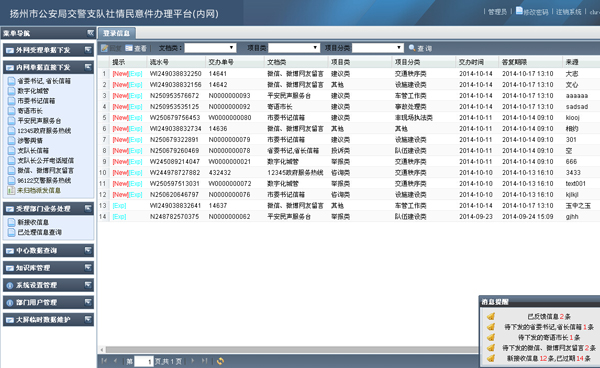Click the 修改密码 link
The height and width of the screenshot is (368, 600).
[x=536, y=12]
